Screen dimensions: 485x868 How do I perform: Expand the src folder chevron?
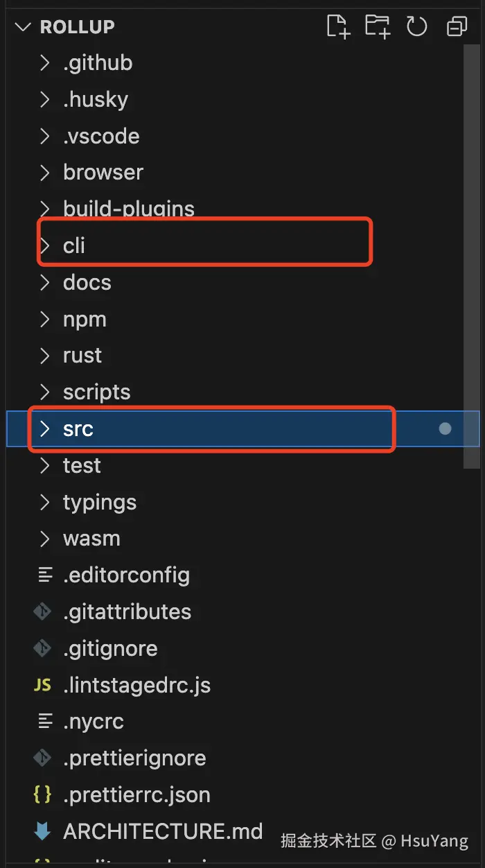(45, 428)
